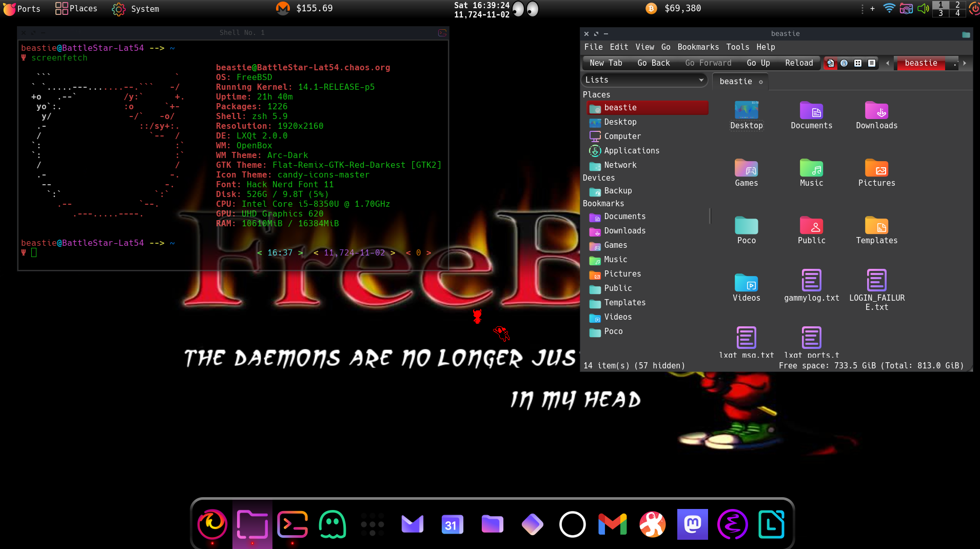The height and width of the screenshot is (549, 980).
Task: Open the View menu
Action: pyautogui.click(x=645, y=47)
